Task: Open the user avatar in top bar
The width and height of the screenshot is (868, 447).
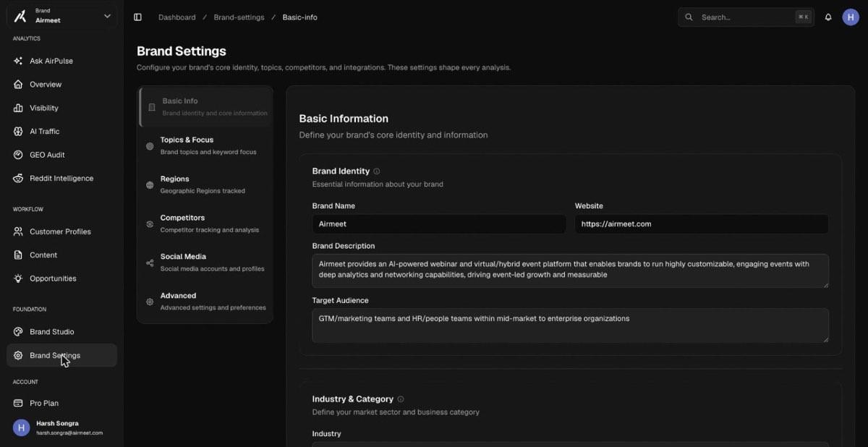Action: point(851,17)
